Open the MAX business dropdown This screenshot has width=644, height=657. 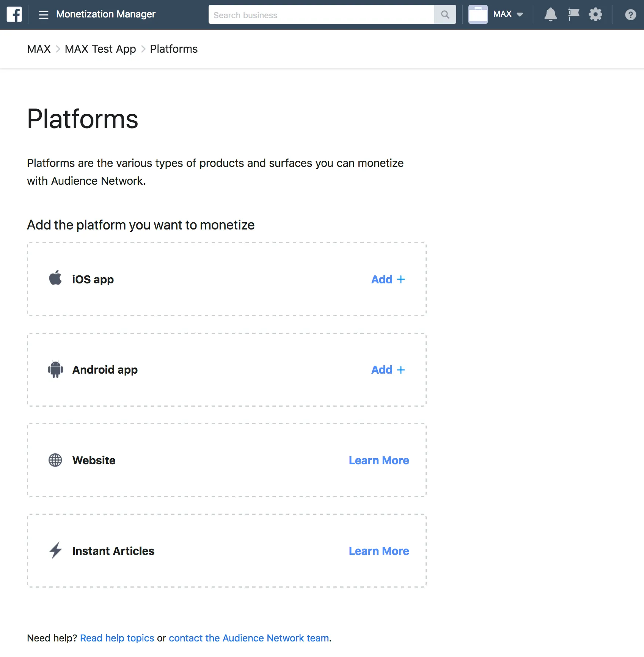(508, 14)
